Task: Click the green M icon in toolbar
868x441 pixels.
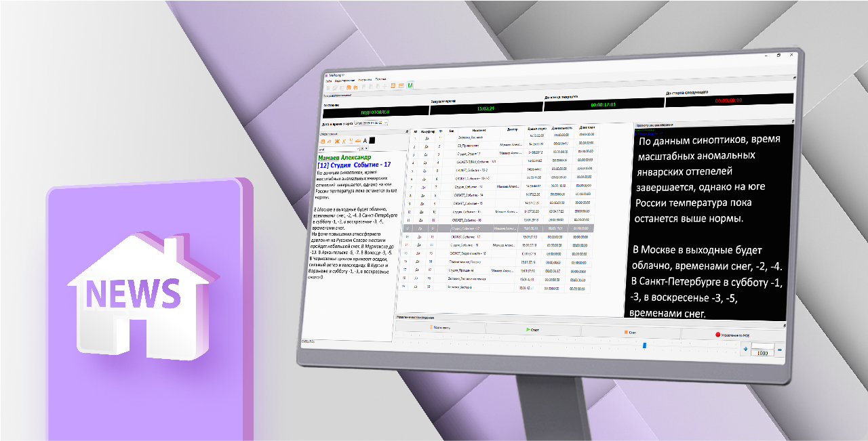Action: [410, 86]
